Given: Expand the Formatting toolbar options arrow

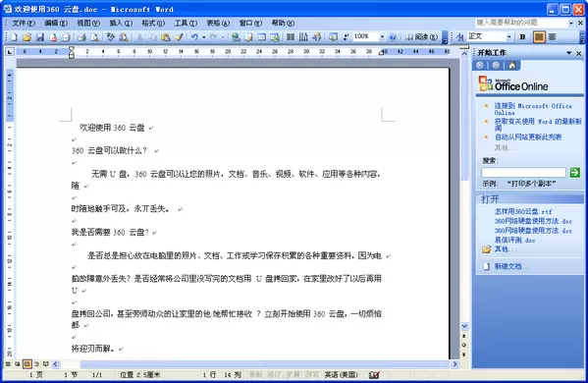Looking at the screenshot, I should tap(582, 37).
